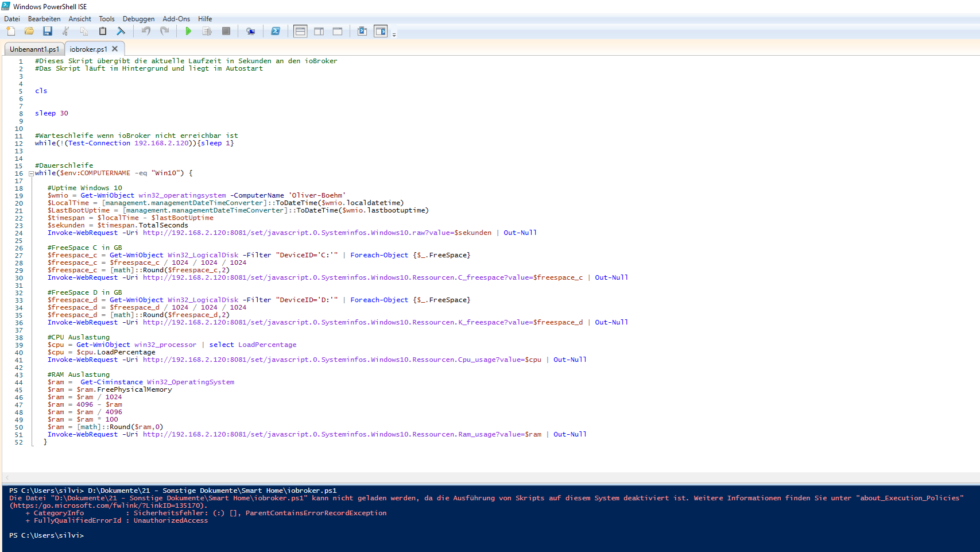This screenshot has width=980, height=552.
Task: Select the iobroker.ps1 tab
Action: click(x=88, y=49)
